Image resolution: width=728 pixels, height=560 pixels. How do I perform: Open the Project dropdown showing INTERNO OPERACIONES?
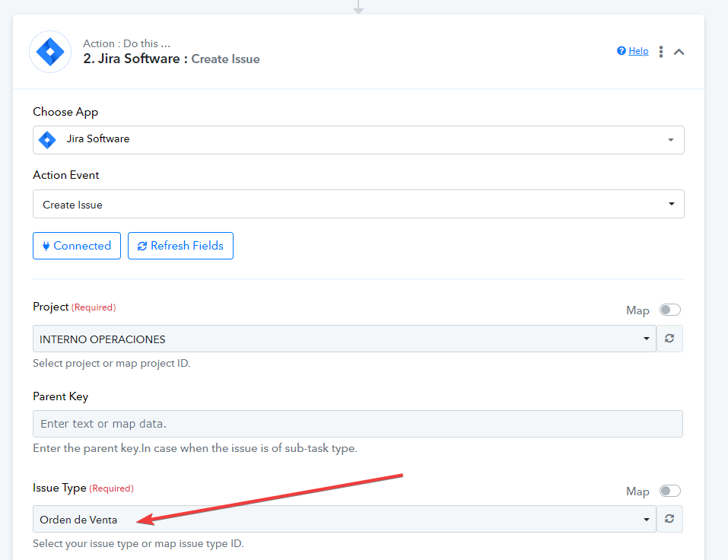point(344,339)
